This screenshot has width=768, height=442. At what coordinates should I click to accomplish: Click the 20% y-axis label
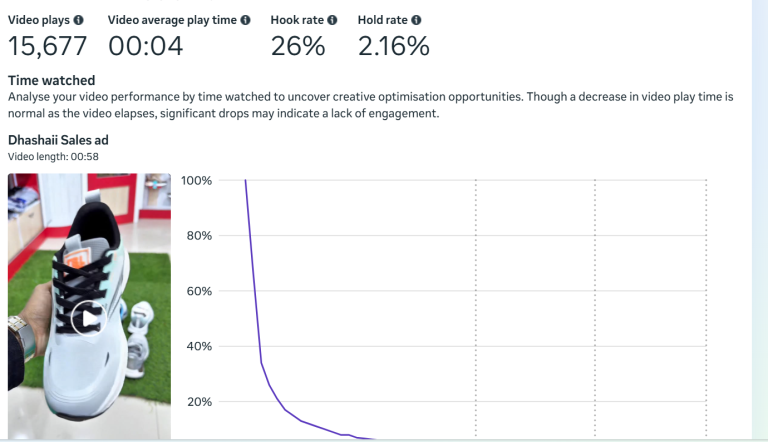[199, 402]
